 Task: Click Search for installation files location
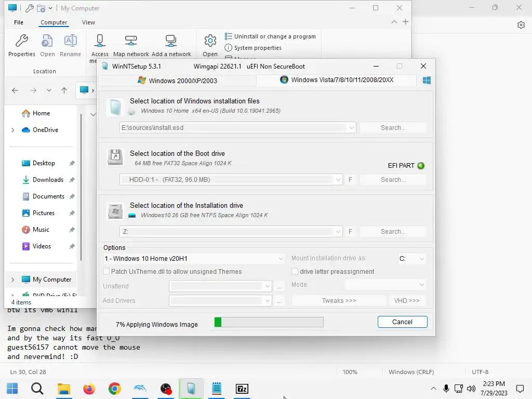(393, 128)
